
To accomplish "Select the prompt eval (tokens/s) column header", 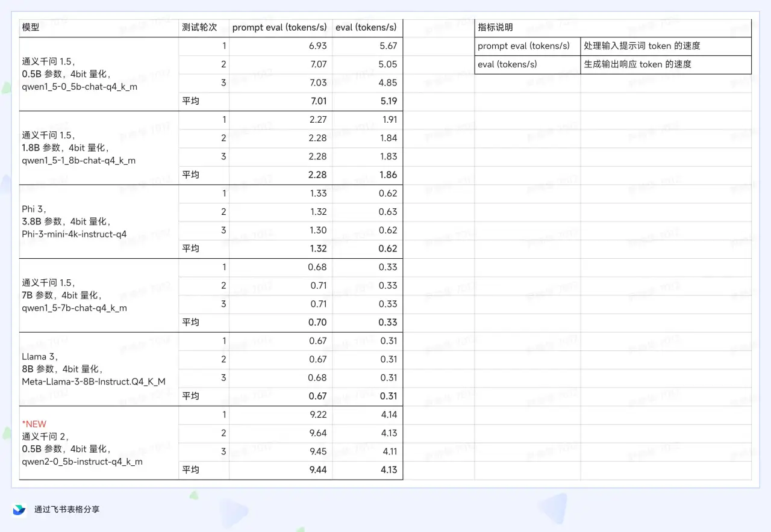I will pos(281,28).
